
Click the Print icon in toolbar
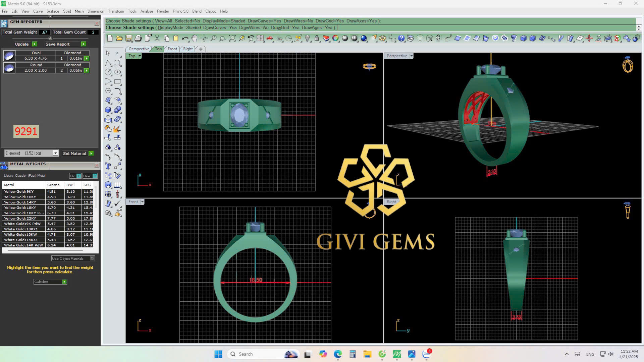(138, 39)
